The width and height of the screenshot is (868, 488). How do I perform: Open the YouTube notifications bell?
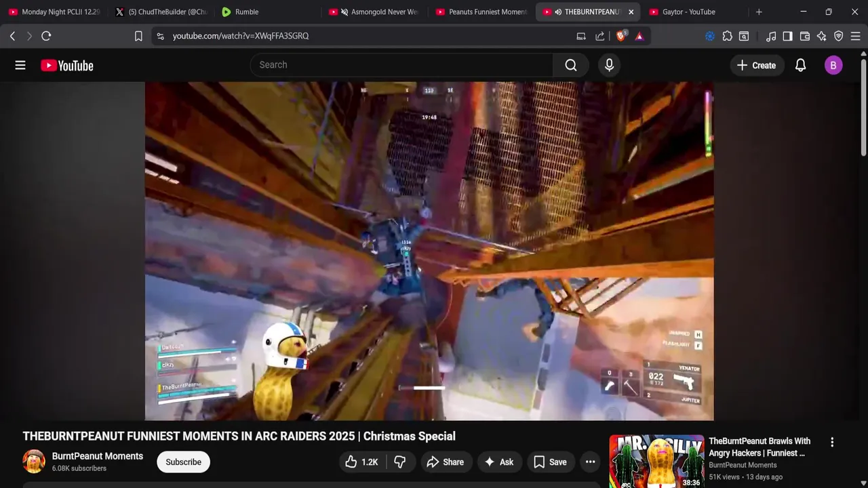point(800,65)
